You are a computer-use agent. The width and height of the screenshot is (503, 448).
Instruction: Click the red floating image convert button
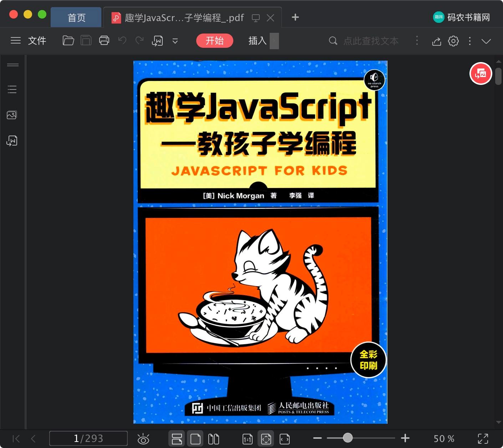tap(481, 73)
